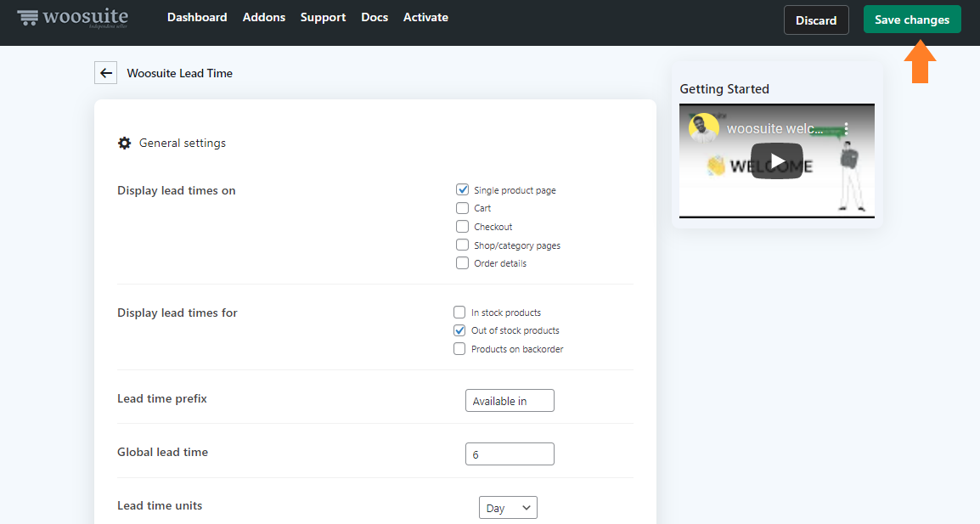The width and height of the screenshot is (980, 524).
Task: Open the Activate menu item
Action: pos(425,18)
